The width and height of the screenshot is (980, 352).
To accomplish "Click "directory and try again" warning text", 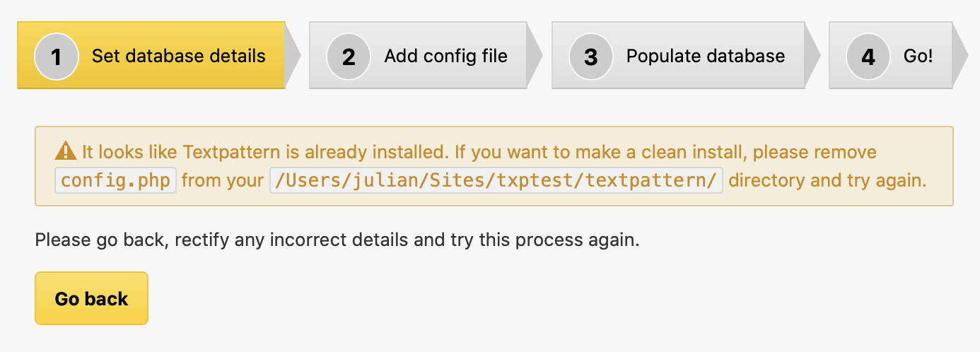I will click(827, 180).
